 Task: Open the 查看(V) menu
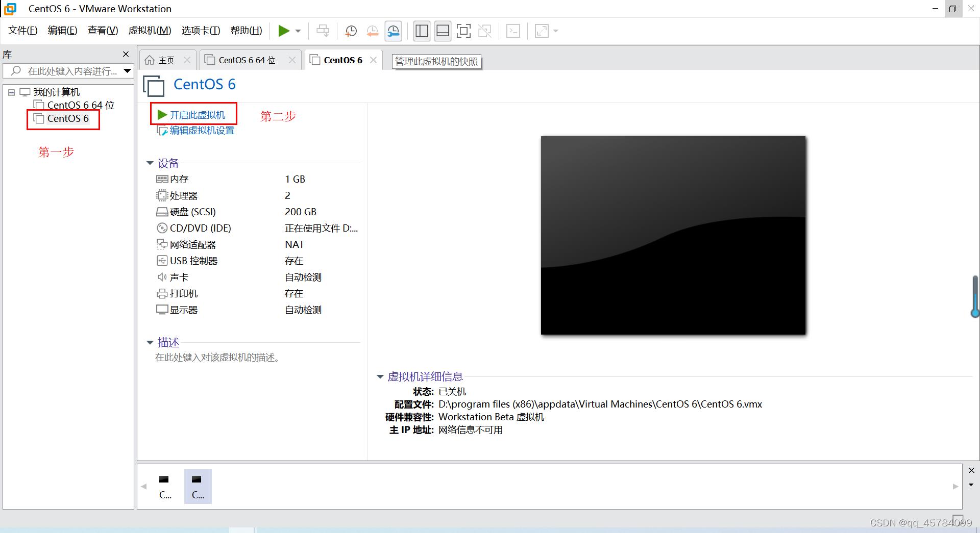[x=103, y=31]
